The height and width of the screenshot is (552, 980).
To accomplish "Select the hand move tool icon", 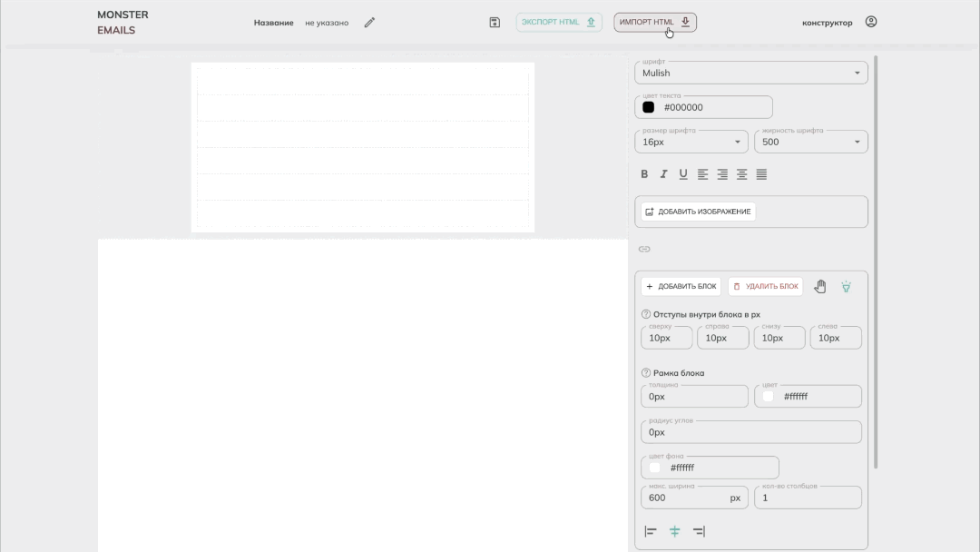I will coord(820,286).
